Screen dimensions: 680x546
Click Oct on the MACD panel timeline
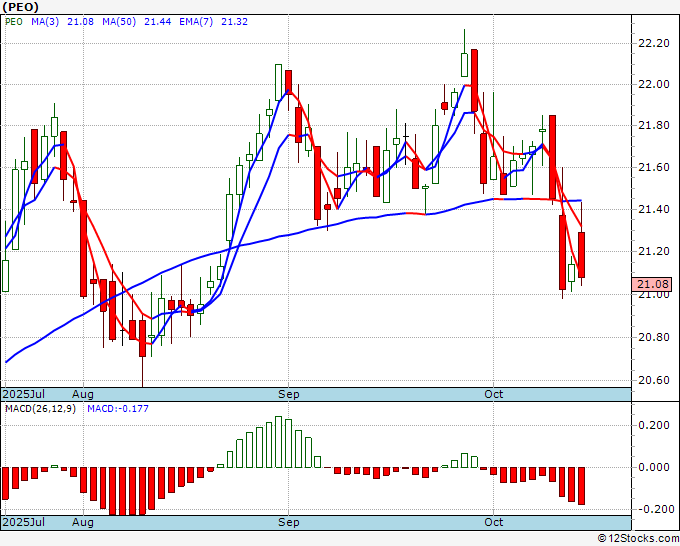click(494, 522)
